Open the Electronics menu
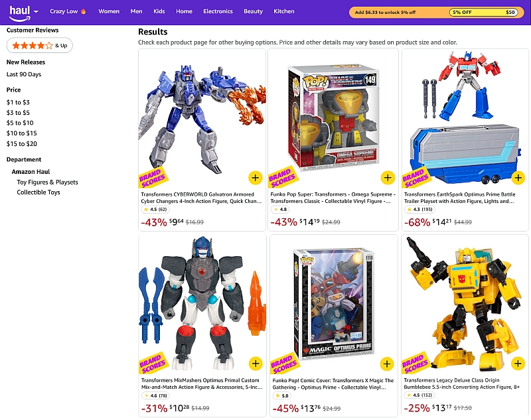The image size is (531, 420). (x=218, y=11)
